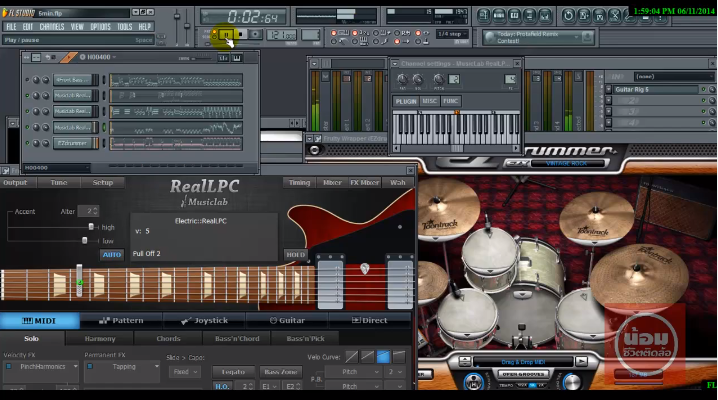
Task: Open the OPTIONS menu
Action: coord(100,27)
